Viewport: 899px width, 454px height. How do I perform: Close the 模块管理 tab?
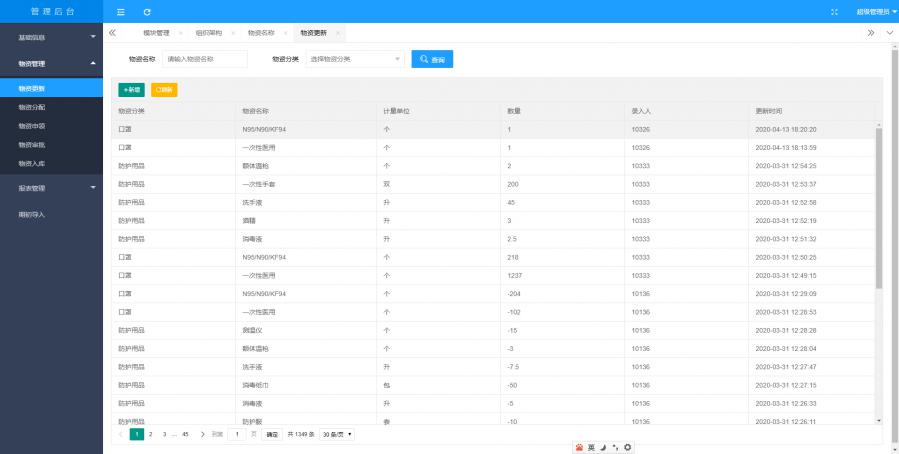[180, 33]
